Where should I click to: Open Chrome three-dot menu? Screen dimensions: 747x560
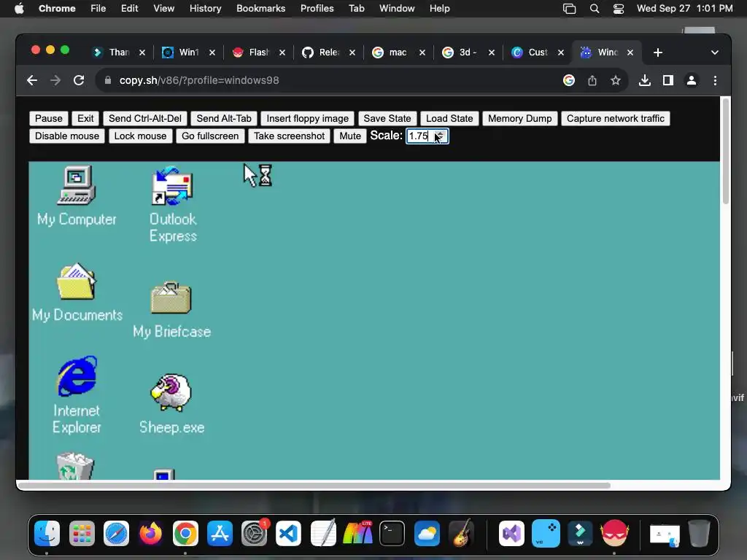point(715,80)
